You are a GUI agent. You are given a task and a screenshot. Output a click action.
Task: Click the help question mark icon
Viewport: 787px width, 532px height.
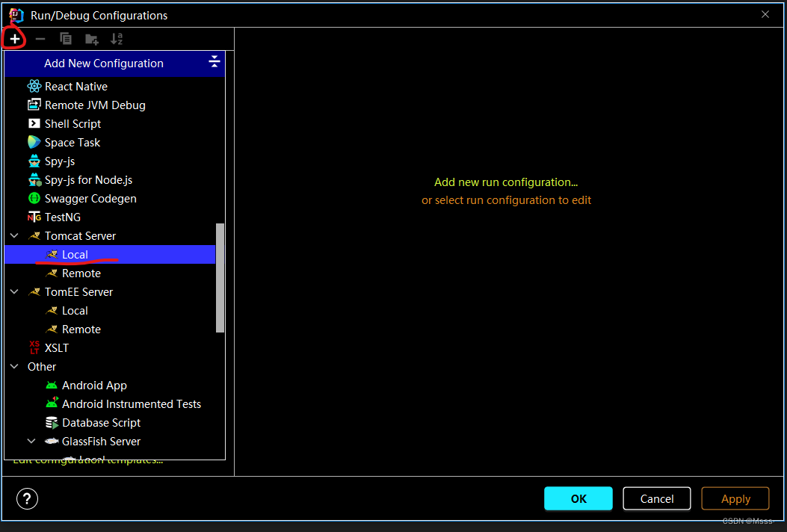coord(27,498)
